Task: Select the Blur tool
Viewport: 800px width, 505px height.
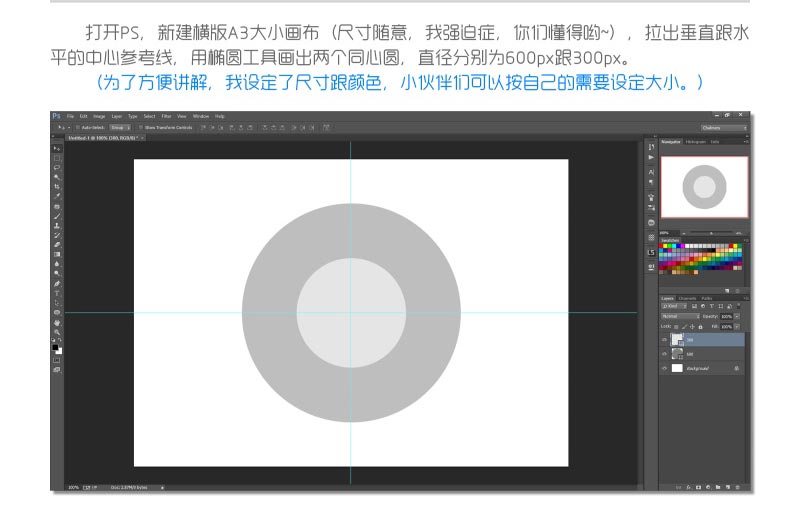Action: 57,264
